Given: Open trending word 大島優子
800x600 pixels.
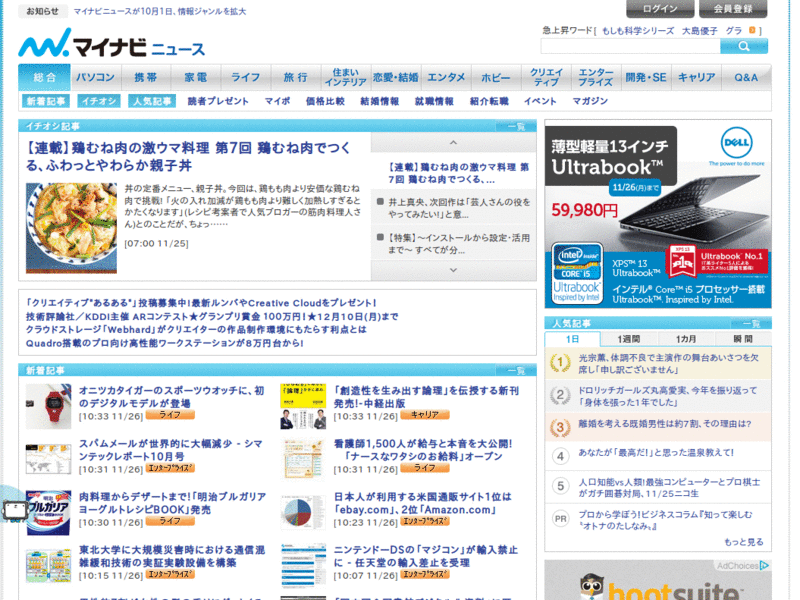Looking at the screenshot, I should click(x=699, y=31).
